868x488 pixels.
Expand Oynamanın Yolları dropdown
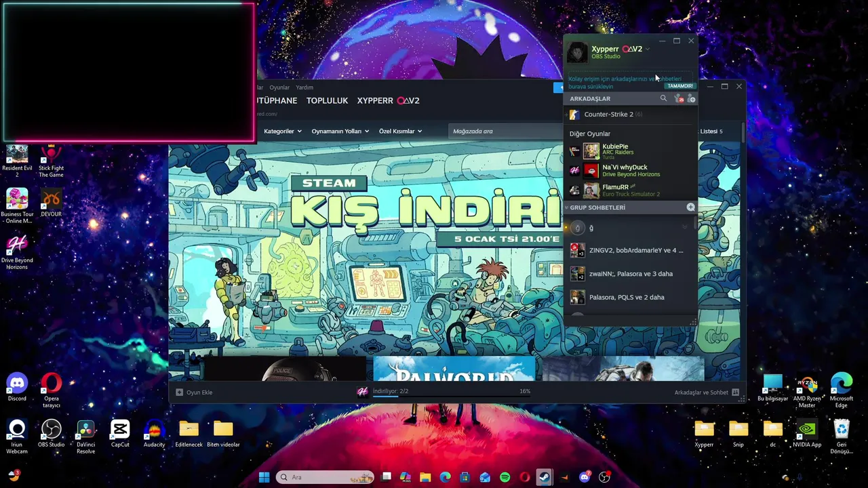(340, 131)
